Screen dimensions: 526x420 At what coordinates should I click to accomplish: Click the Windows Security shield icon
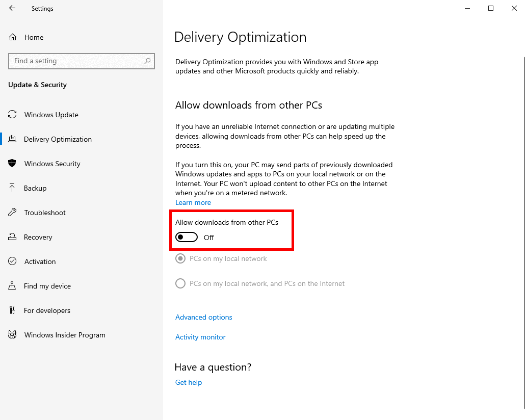[x=12, y=164]
